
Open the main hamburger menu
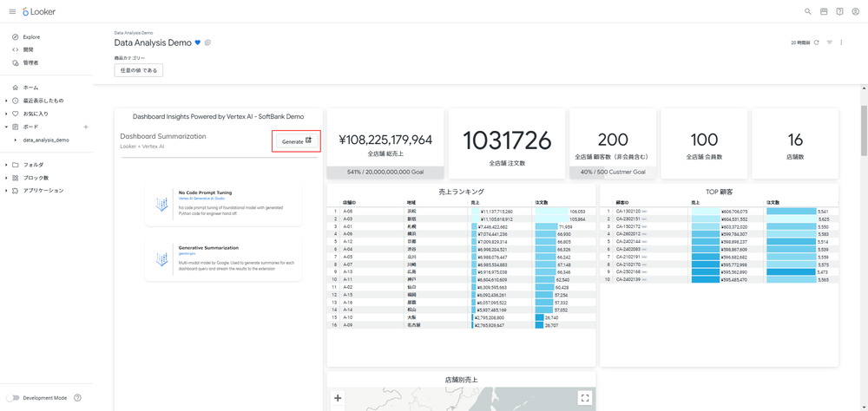[x=12, y=11]
